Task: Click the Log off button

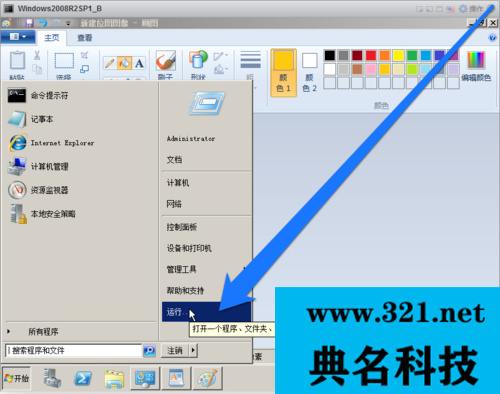Action: pos(175,351)
